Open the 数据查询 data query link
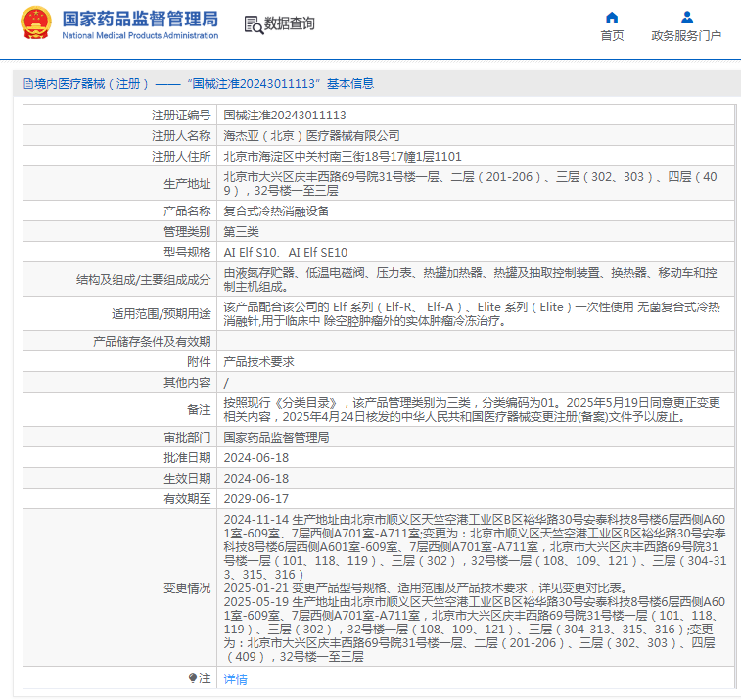The height and width of the screenshot is (700, 741). pyautogui.click(x=289, y=23)
